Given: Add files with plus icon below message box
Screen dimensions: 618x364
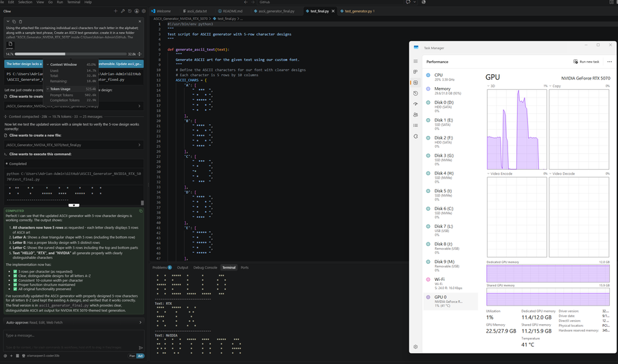Looking at the screenshot, I should 12,356.
